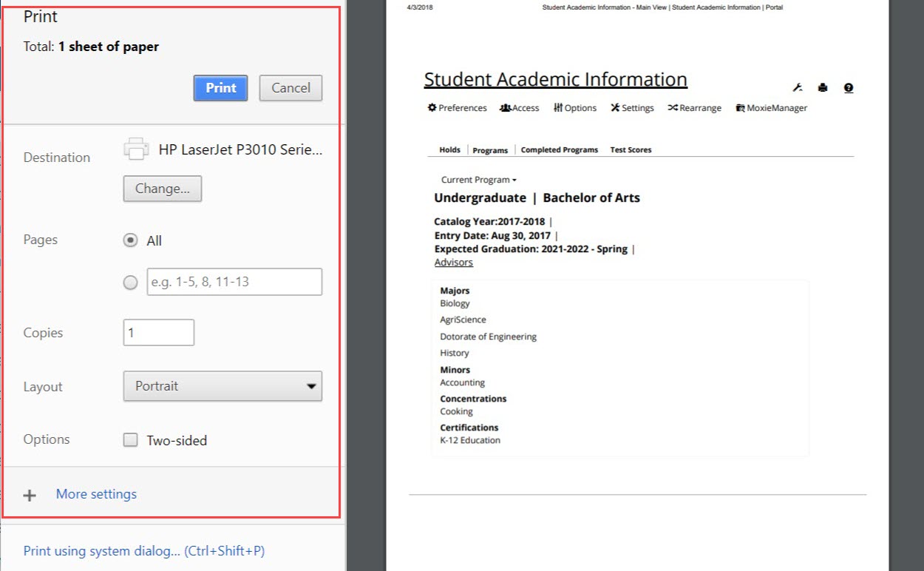Expand More settings section

point(96,494)
